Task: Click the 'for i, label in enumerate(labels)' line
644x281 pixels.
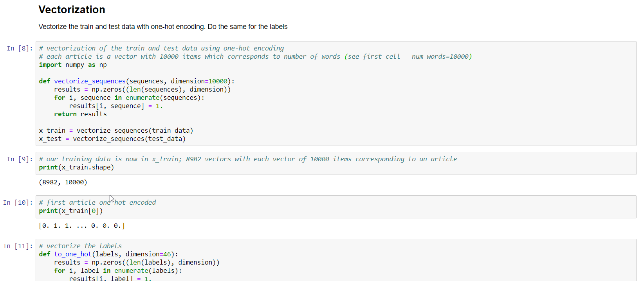Action: pyautogui.click(x=118, y=271)
